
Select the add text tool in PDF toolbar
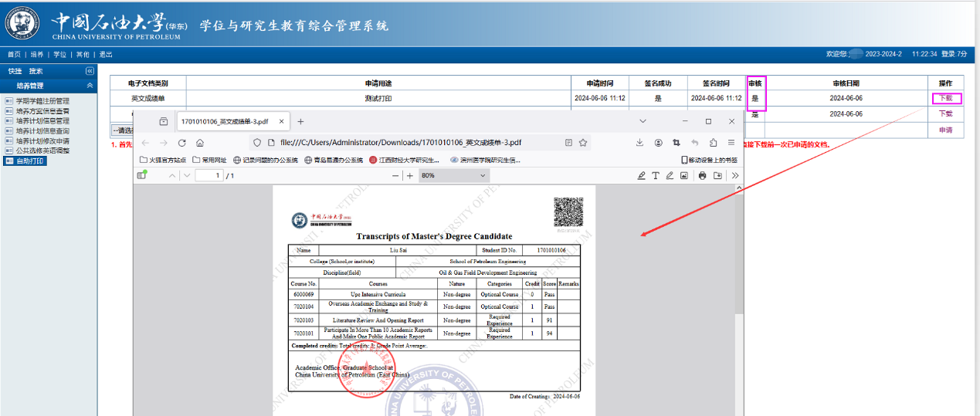(656, 176)
